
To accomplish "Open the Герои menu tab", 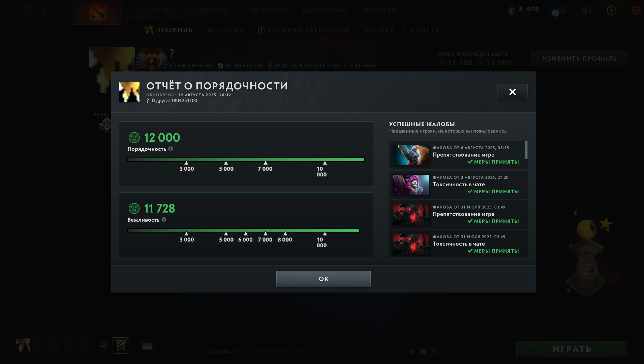I will (x=158, y=10).
